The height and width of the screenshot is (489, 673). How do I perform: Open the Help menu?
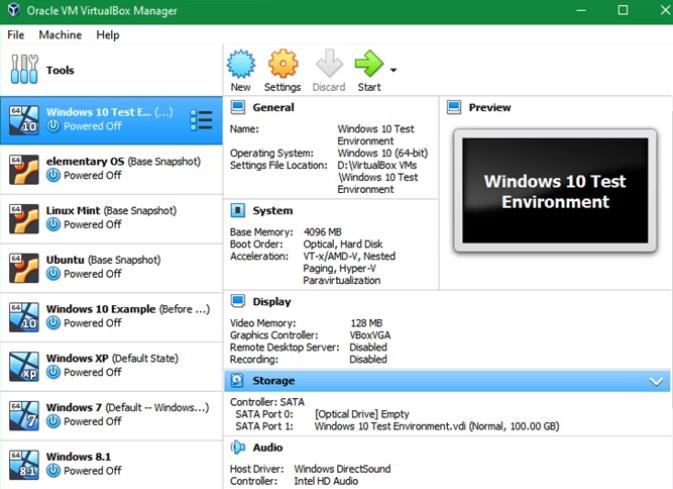pyautogui.click(x=108, y=35)
